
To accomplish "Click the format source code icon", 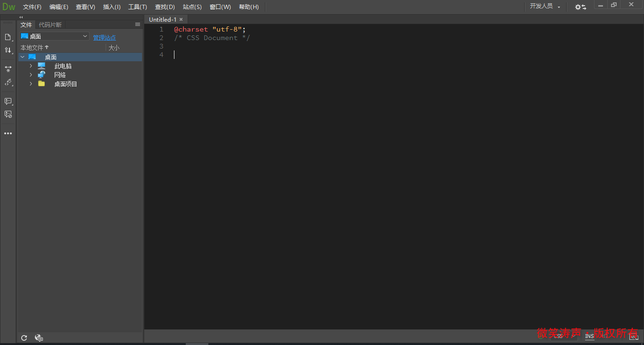I will pos(8,82).
